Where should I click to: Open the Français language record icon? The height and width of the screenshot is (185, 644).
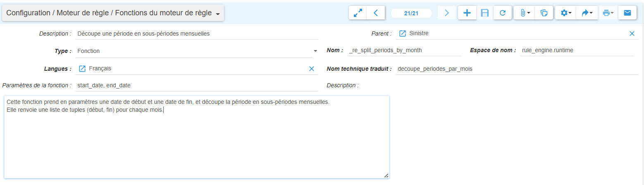82,69
